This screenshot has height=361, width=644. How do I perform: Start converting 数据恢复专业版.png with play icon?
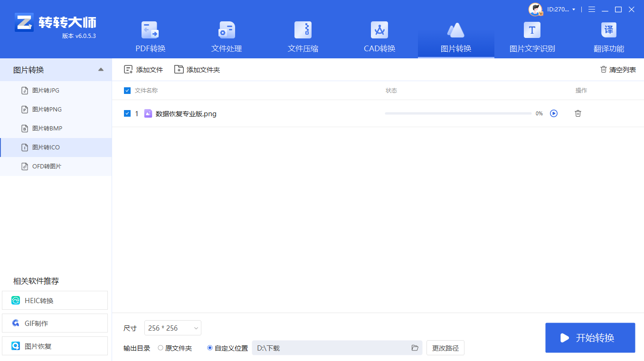coord(554,113)
